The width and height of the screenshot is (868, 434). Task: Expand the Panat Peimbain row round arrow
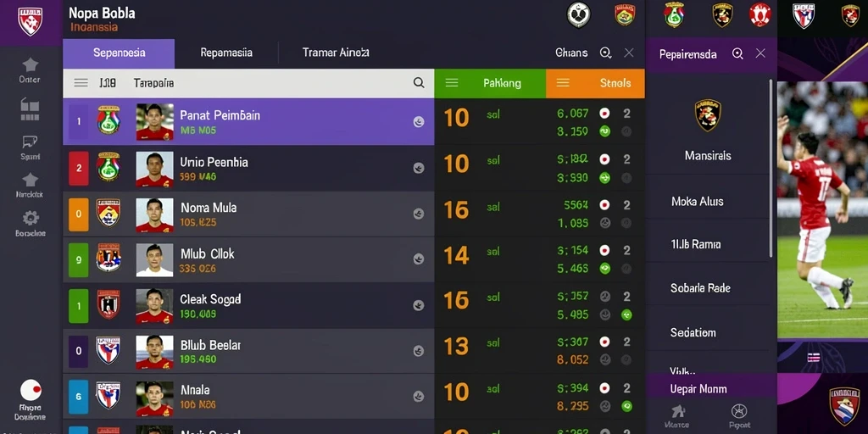[x=419, y=122]
